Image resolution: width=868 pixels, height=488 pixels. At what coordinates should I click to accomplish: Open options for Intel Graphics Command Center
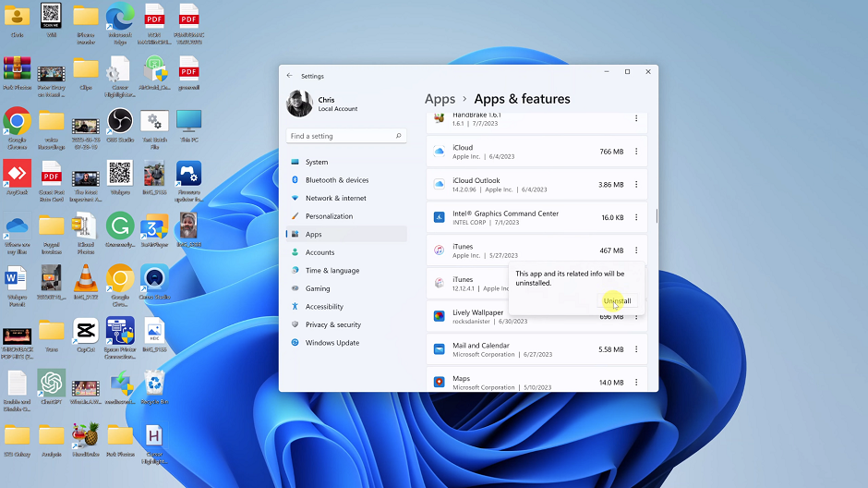pos(636,217)
